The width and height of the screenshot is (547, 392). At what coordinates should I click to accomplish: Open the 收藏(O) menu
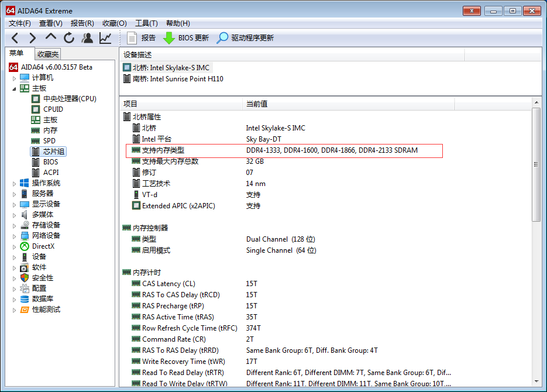coord(115,23)
